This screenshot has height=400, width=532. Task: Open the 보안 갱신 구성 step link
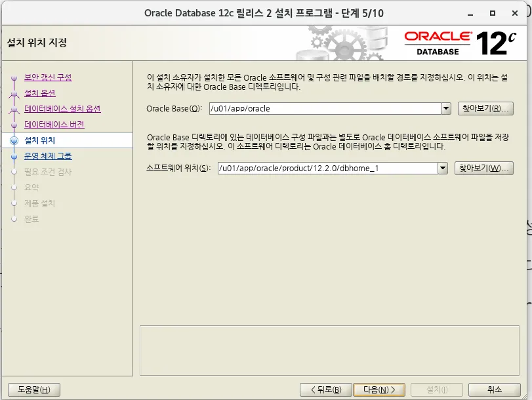click(48, 77)
